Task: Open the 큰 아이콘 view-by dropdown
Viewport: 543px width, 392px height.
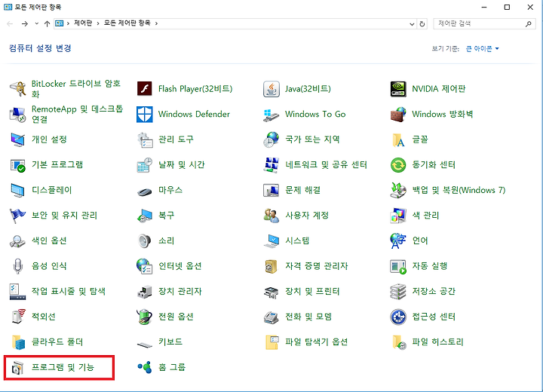Action: pyautogui.click(x=483, y=49)
